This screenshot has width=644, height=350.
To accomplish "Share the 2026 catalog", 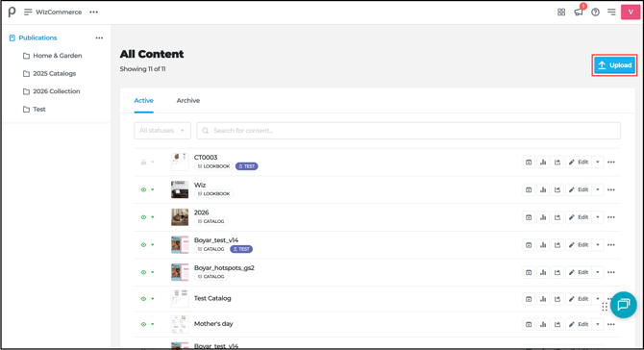I will click(557, 217).
